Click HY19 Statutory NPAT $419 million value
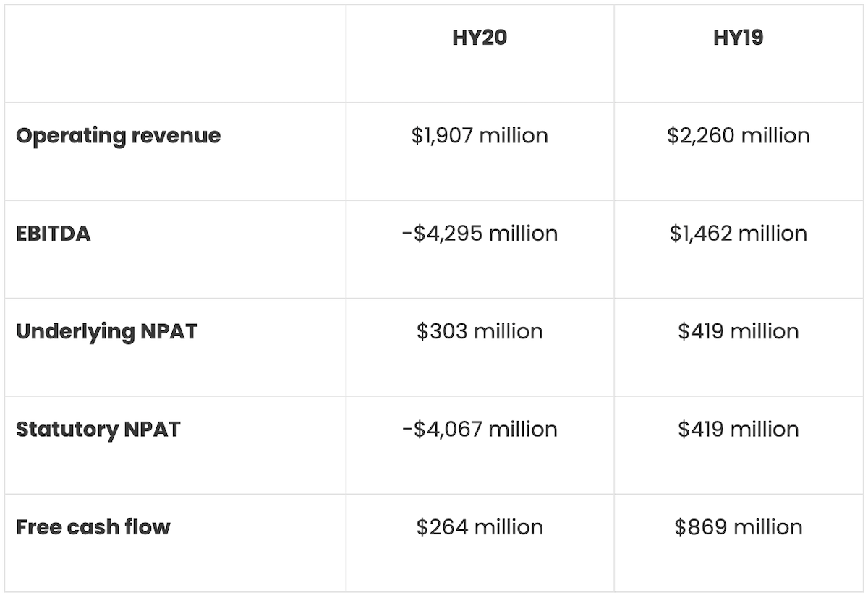 click(738, 429)
